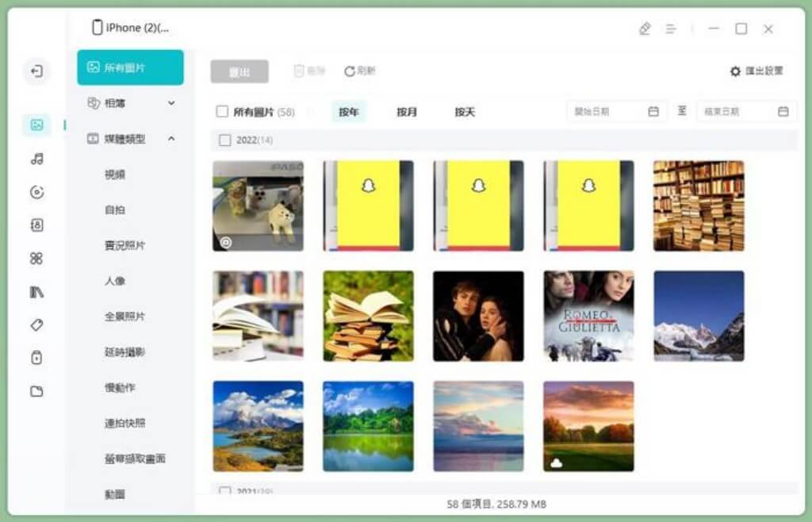Click the 匯出 export button

point(239,71)
